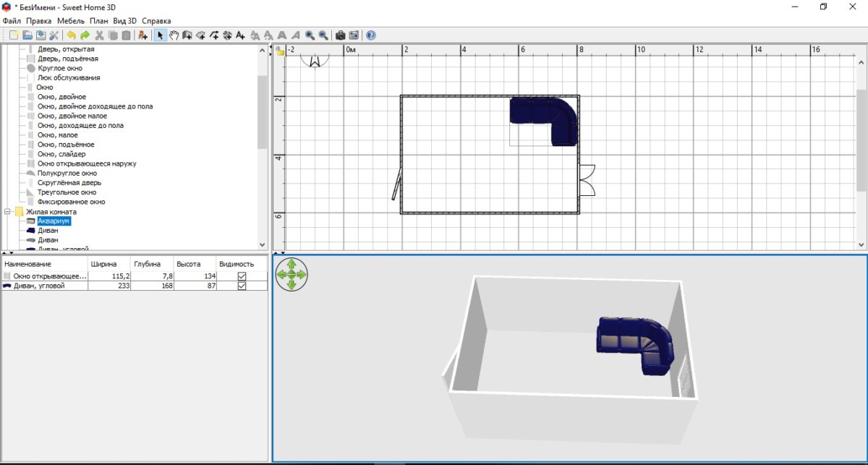Open the Вид 3D menu
This screenshot has height=465, width=868.
[125, 21]
